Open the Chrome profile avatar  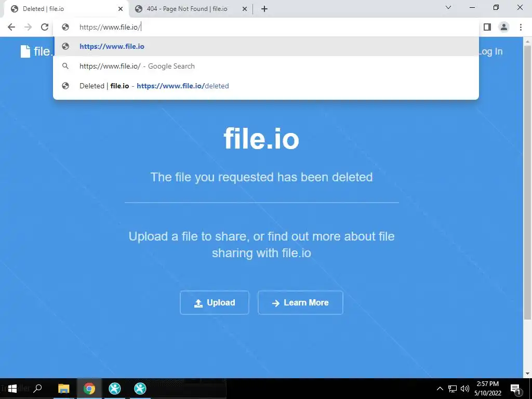(504, 27)
